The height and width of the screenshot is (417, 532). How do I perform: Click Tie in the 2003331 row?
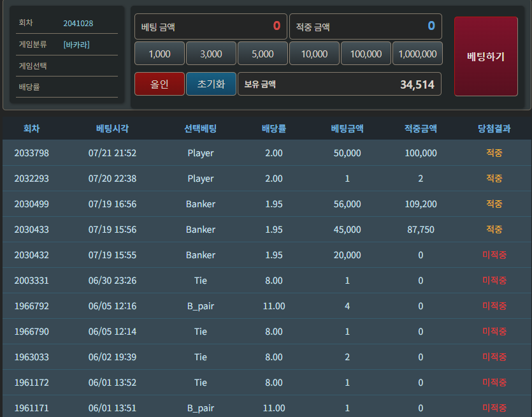point(201,281)
